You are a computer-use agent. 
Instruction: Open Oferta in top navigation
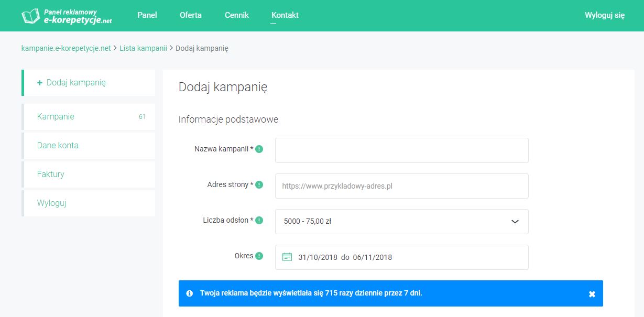click(191, 15)
